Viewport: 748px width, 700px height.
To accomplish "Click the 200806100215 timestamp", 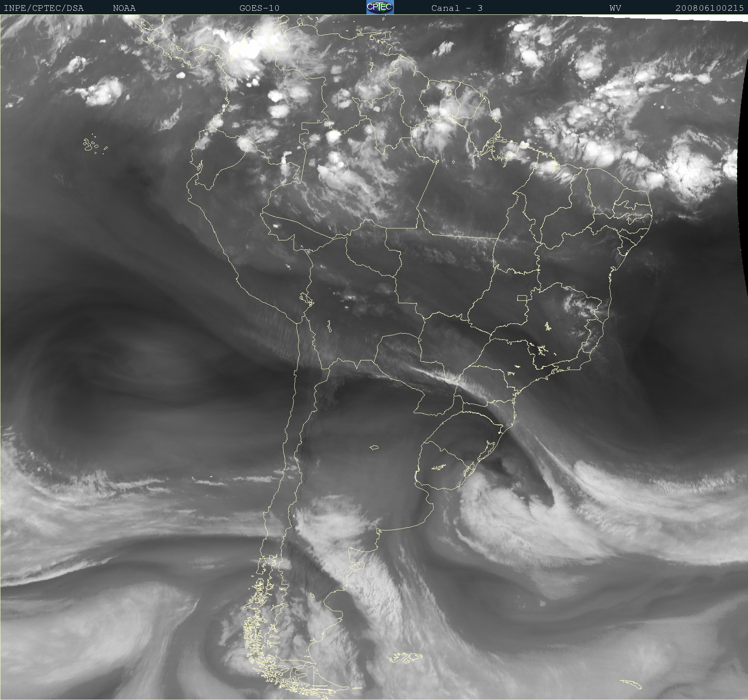I will 710,8.
